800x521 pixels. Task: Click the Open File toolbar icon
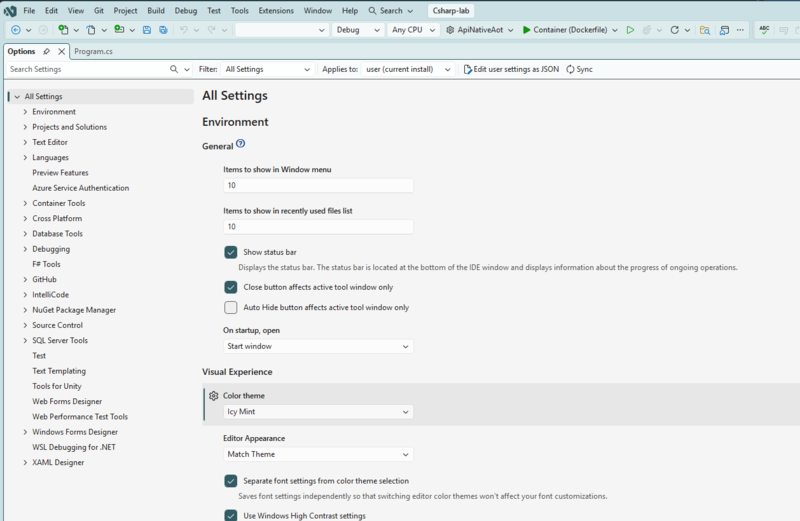[x=91, y=30]
